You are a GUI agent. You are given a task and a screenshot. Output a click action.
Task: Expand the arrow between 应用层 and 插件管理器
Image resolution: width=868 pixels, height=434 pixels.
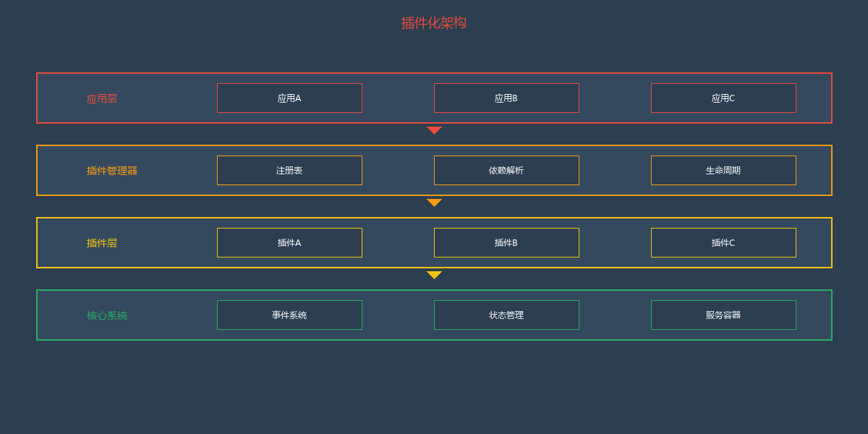tap(434, 130)
